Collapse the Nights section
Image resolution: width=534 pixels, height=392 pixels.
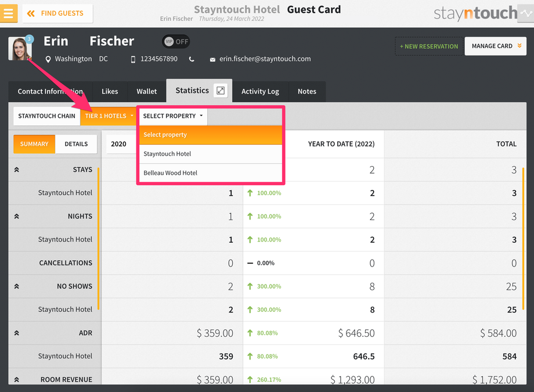[16, 217]
